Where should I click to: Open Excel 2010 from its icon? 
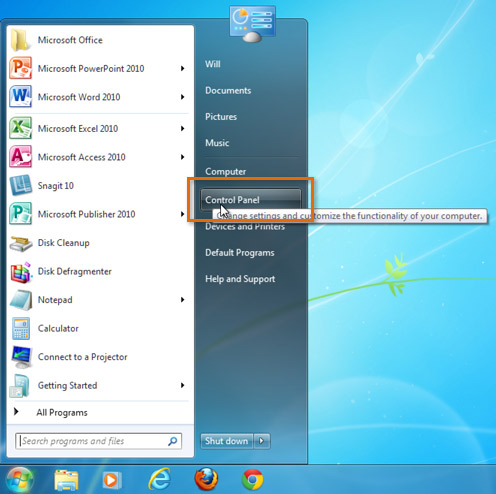[x=21, y=128]
